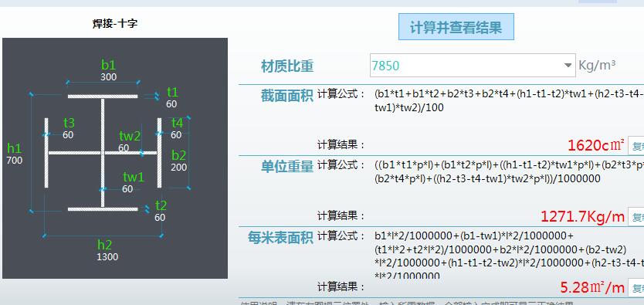Viewport: 644px width, 305px height.
Task: Click the green t4 dimension label
Action: click(x=177, y=123)
